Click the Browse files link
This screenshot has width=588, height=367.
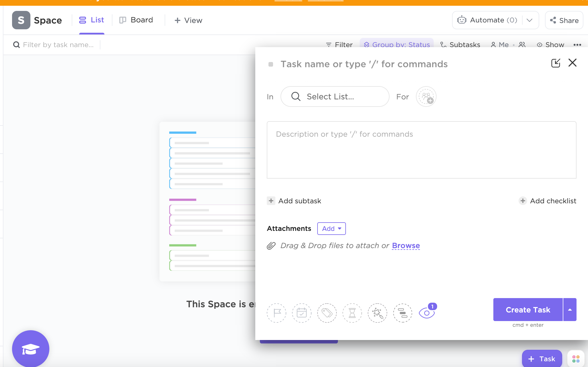[406, 246]
